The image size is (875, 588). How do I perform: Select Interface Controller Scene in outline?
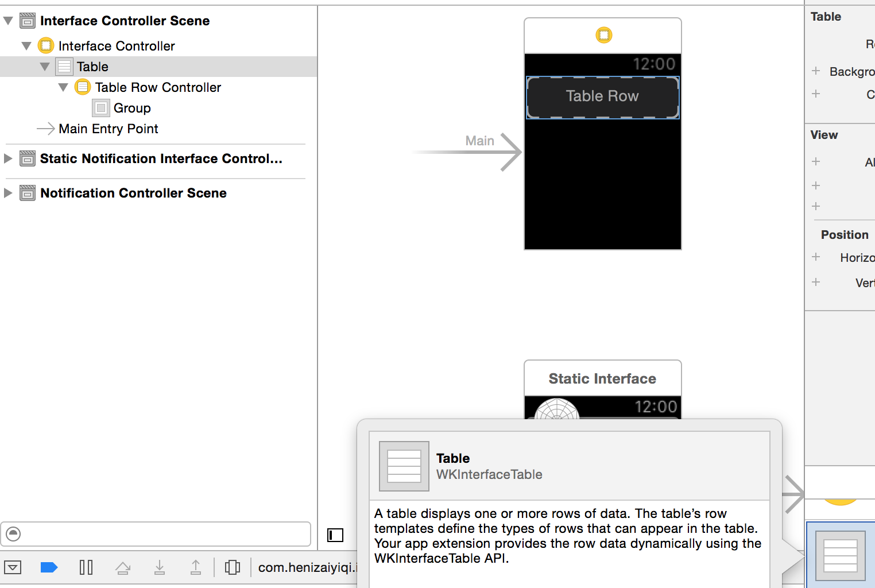click(x=125, y=21)
